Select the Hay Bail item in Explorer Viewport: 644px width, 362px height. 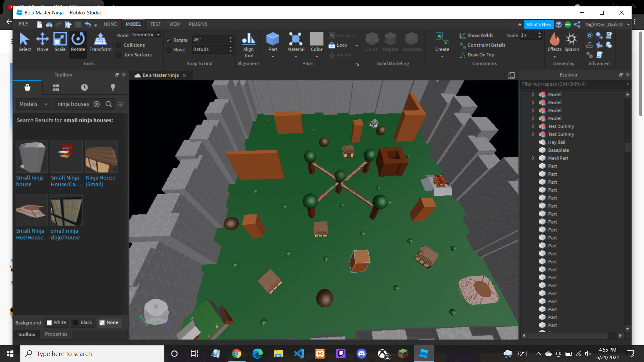(556, 142)
